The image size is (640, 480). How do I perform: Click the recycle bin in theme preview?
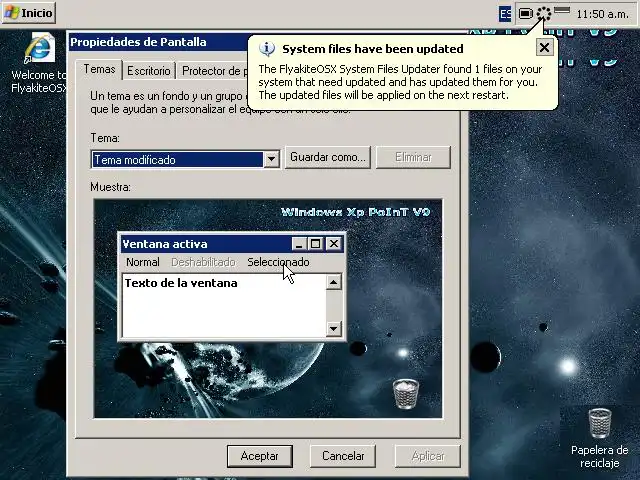coord(406,393)
